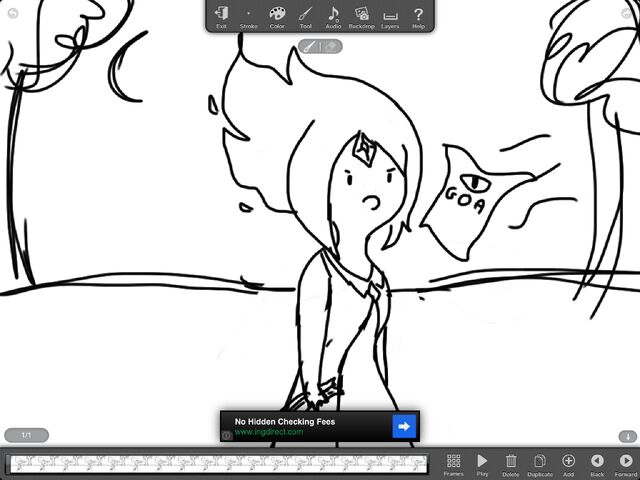Open the Help menu

[418, 17]
